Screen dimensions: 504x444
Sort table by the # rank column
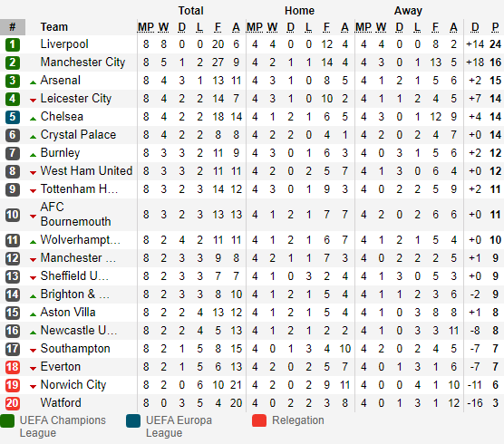click(13, 27)
